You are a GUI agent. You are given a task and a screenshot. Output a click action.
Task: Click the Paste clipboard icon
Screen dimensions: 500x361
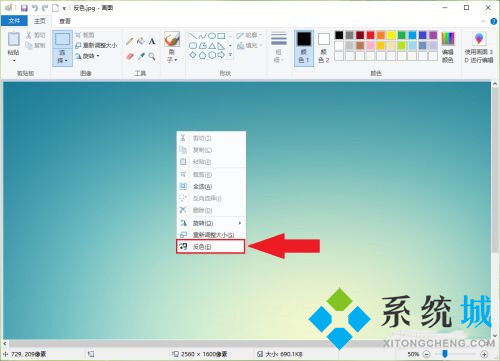tap(14, 39)
